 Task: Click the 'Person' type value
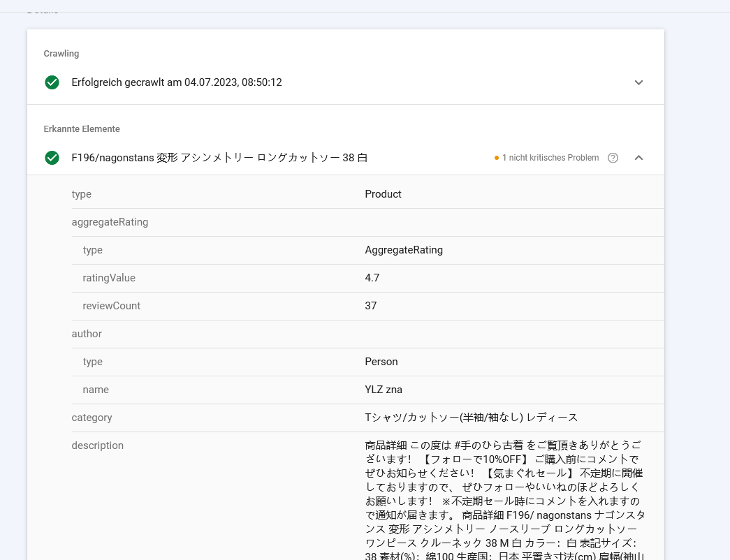tap(381, 362)
